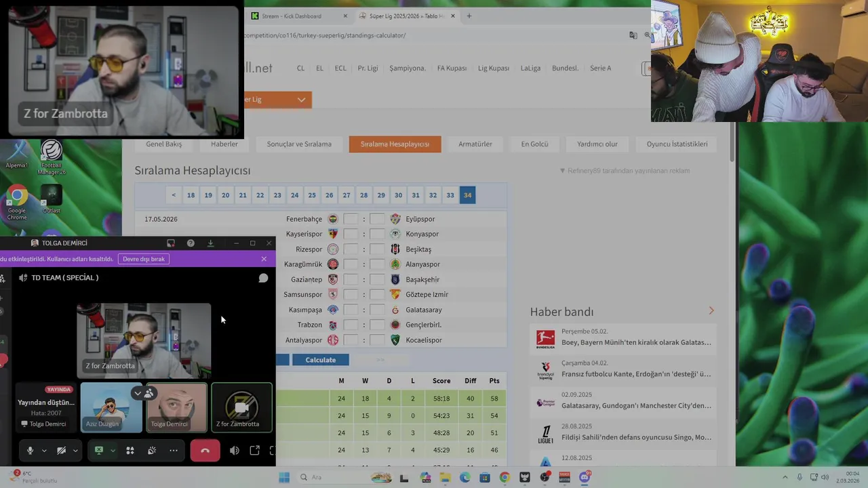Open 'Armatürler' tab
This screenshot has height=488, width=868.
pos(475,144)
